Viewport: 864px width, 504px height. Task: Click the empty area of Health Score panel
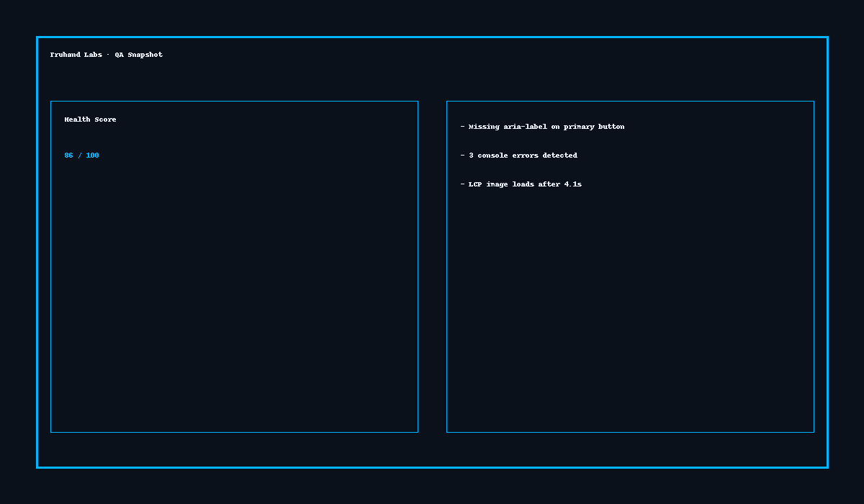tap(234, 302)
